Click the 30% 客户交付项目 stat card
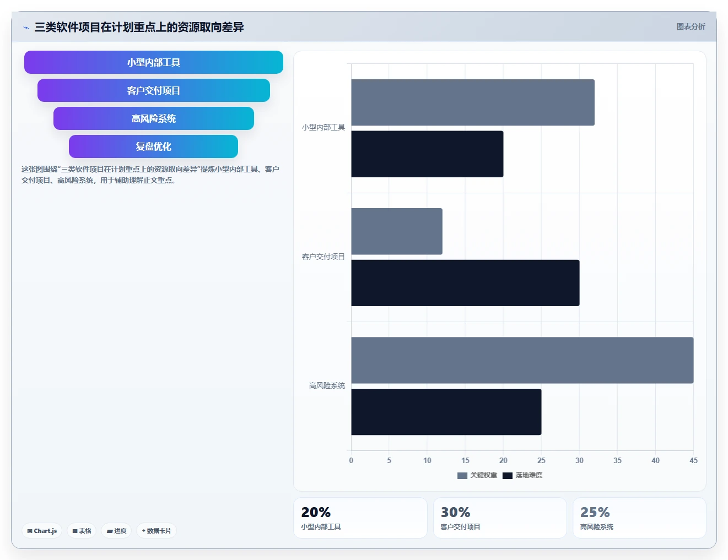 point(500,518)
